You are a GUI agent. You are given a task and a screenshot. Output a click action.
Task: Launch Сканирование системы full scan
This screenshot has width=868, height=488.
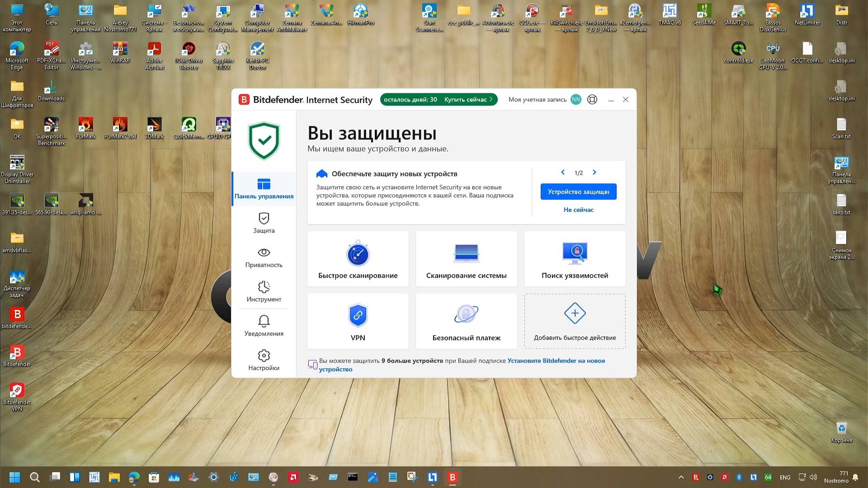[466, 259]
